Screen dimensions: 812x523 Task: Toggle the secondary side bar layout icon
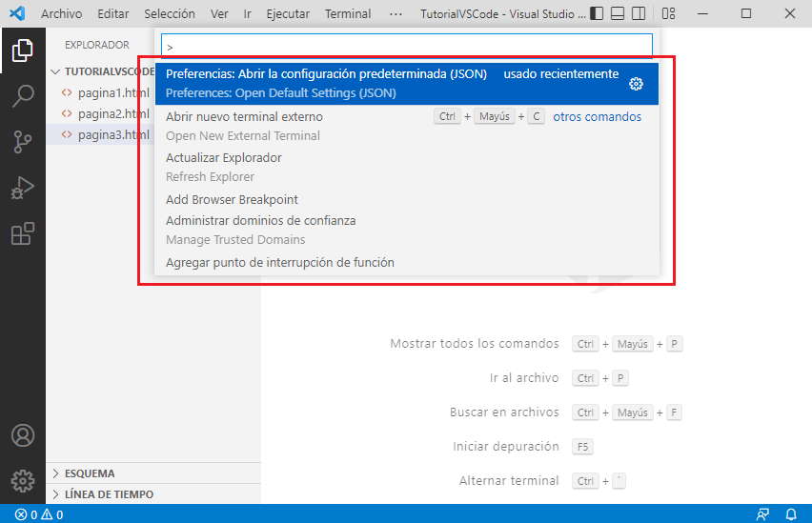639,13
